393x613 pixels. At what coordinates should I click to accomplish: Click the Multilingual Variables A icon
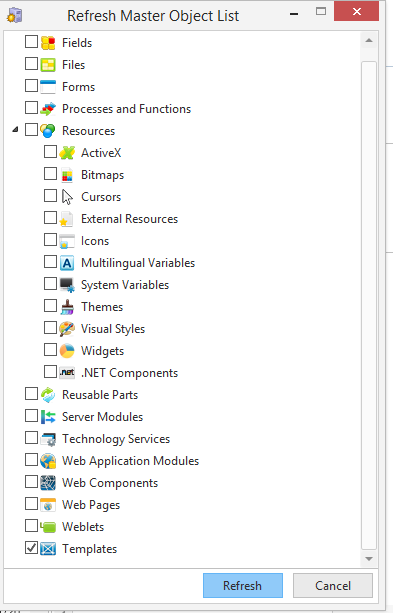[x=67, y=263]
